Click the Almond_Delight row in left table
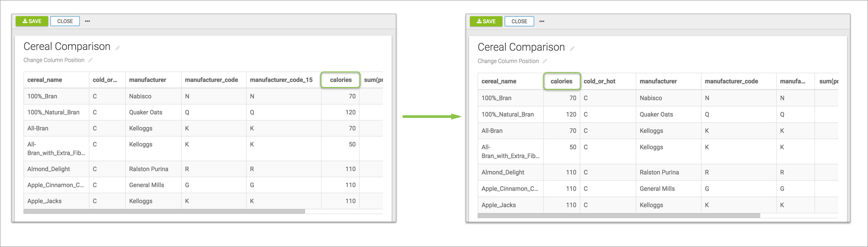The image size is (868, 247). (x=49, y=169)
